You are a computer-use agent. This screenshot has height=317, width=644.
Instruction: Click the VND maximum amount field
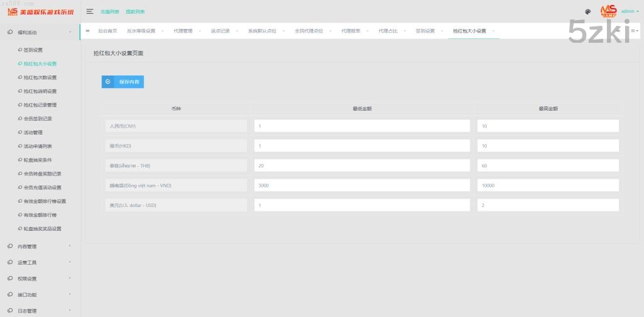pos(548,186)
